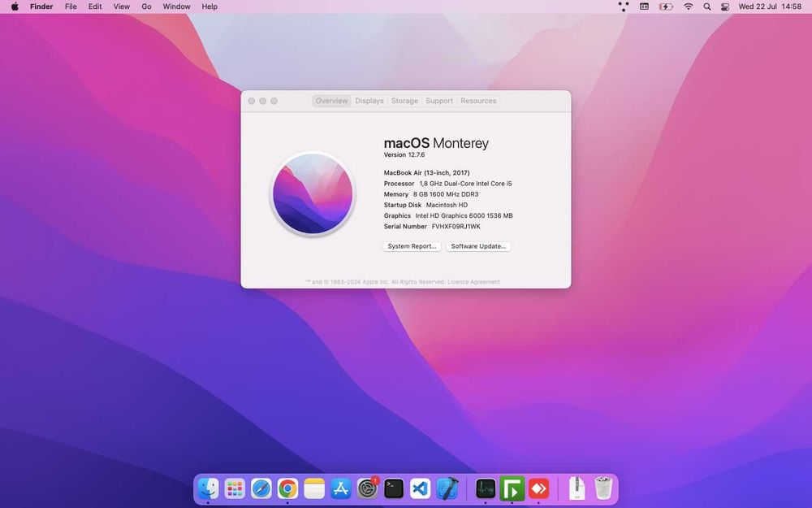
Task: Open the Edit menu
Action: [x=95, y=7]
